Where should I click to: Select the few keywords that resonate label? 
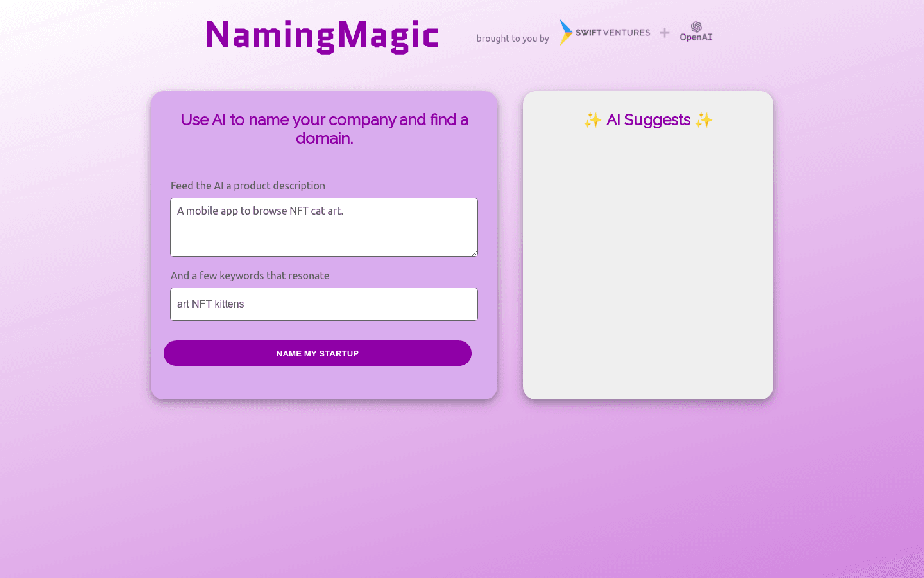[250, 276]
